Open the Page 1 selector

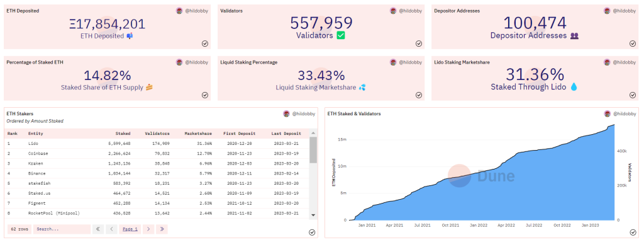(130, 229)
